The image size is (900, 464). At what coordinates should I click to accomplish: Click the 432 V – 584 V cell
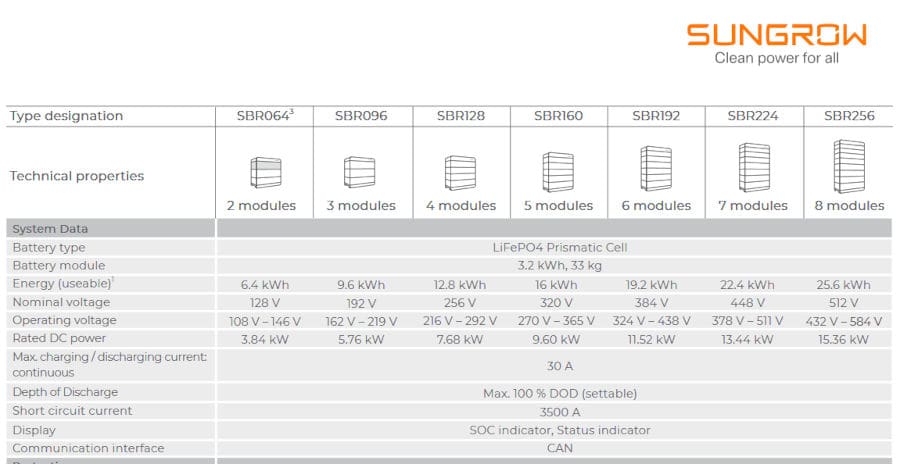pos(843,321)
